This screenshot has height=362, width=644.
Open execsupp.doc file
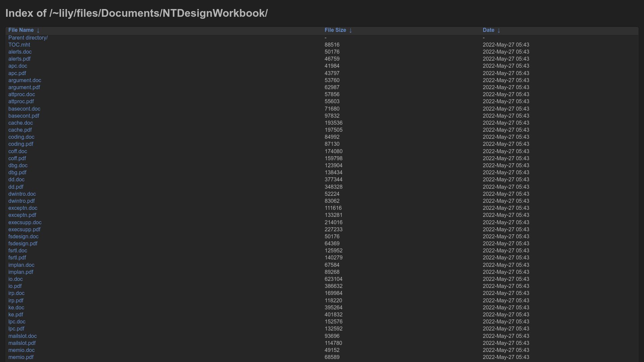pyautogui.click(x=25, y=223)
